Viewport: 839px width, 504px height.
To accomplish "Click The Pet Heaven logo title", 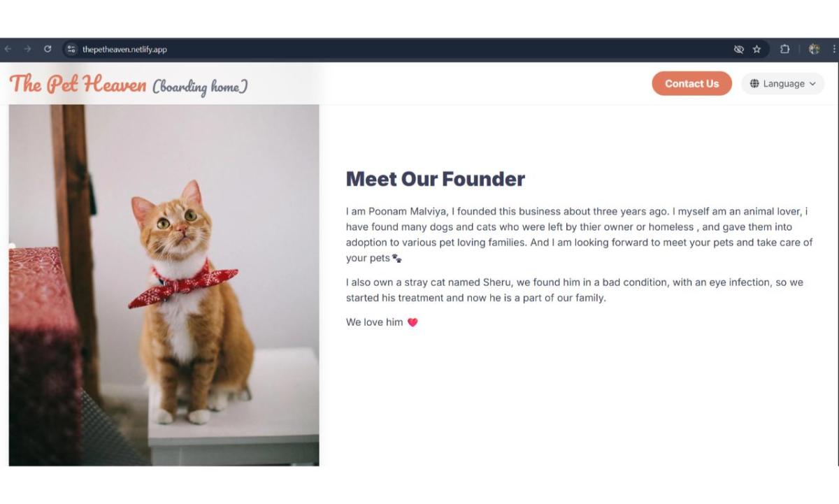I will tap(78, 84).
